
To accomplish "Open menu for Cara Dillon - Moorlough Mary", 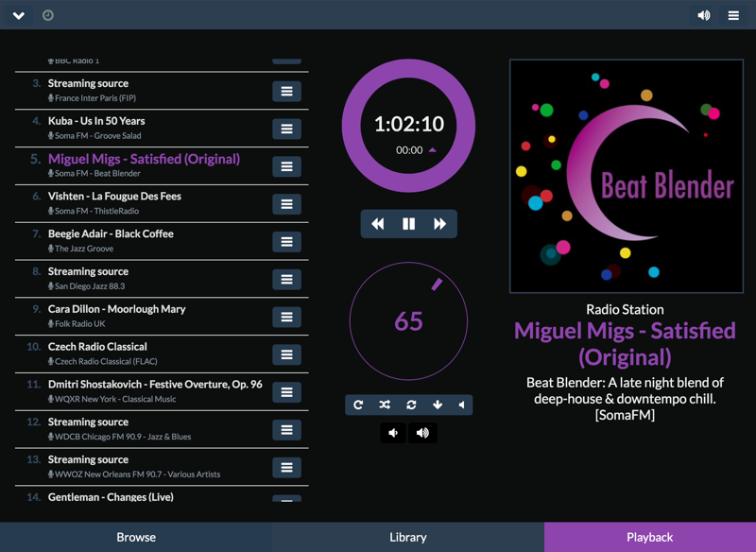I will click(287, 317).
